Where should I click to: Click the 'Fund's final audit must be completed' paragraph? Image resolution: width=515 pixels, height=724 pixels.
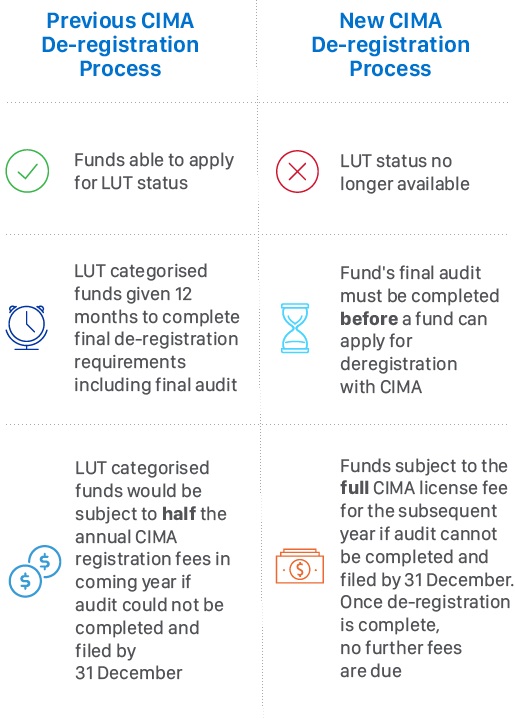[x=419, y=330]
